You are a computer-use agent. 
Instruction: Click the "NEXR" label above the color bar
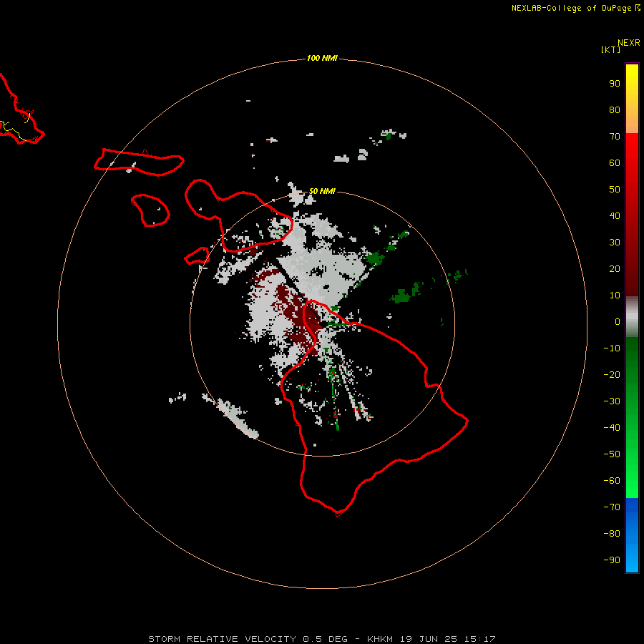click(629, 43)
